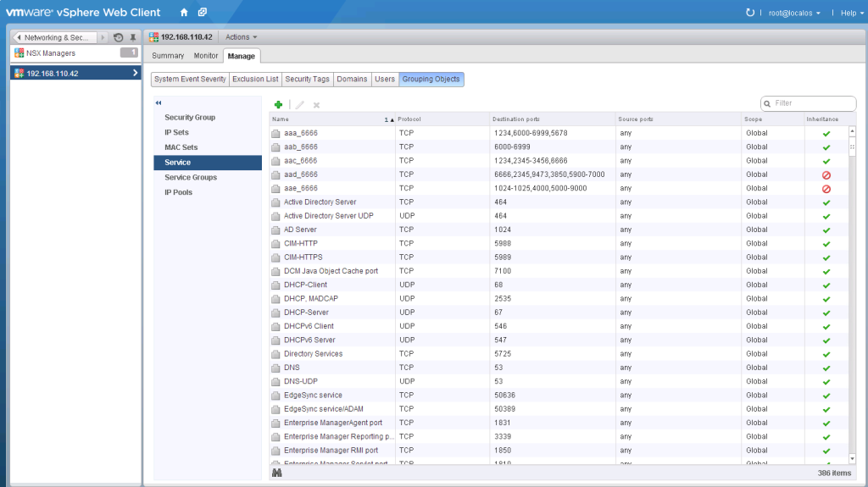The image size is (868, 487).
Task: Select the DHCPv6 Server row
Action: point(559,340)
